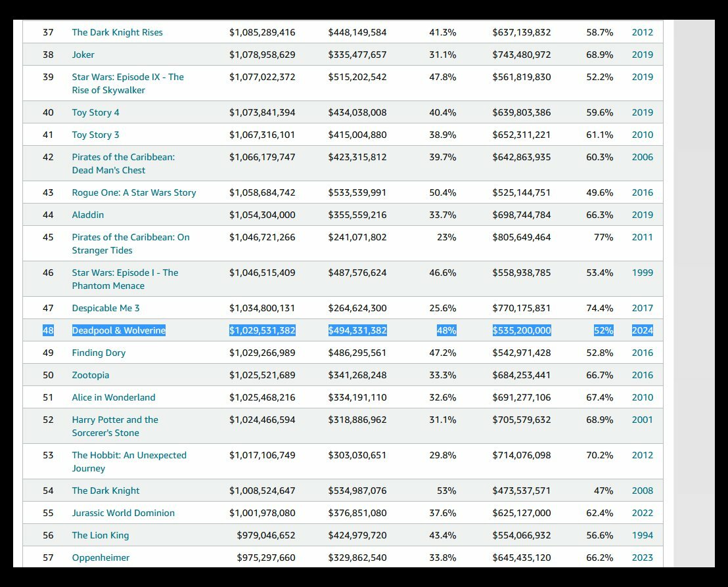Open Pirates of the Caribbean: On Stranger Tides
Screen dimensions: 728x587
pyautogui.click(x=131, y=244)
